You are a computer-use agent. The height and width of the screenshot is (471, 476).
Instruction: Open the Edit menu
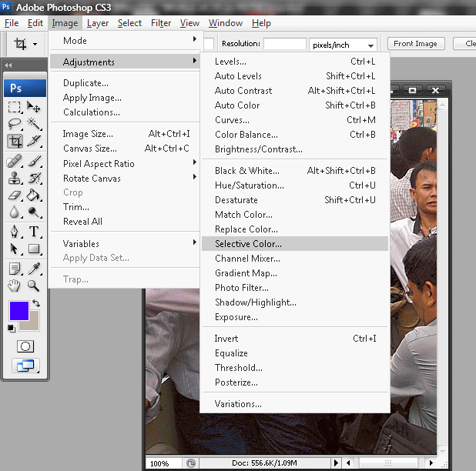point(35,23)
